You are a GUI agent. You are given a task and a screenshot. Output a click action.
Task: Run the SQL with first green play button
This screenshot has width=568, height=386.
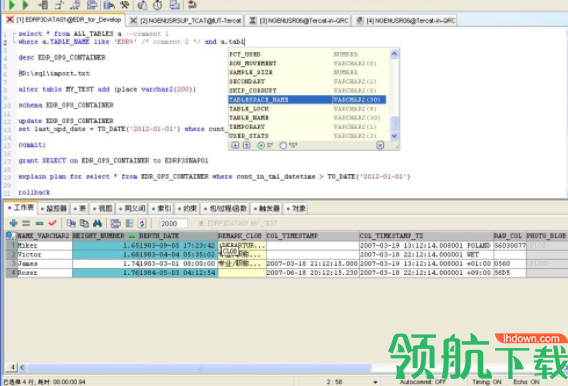click(x=12, y=5)
